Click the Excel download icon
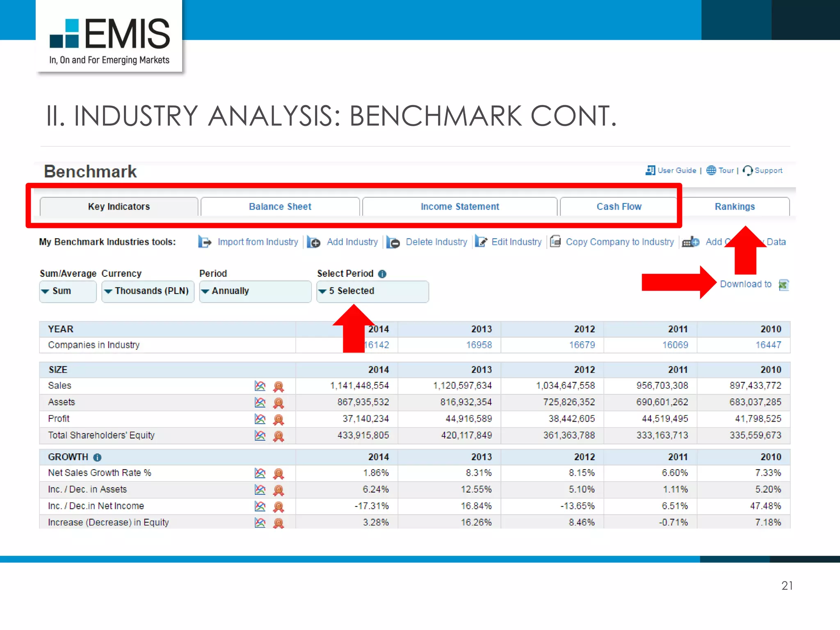Viewport: 840px width, 630px height. tap(783, 284)
